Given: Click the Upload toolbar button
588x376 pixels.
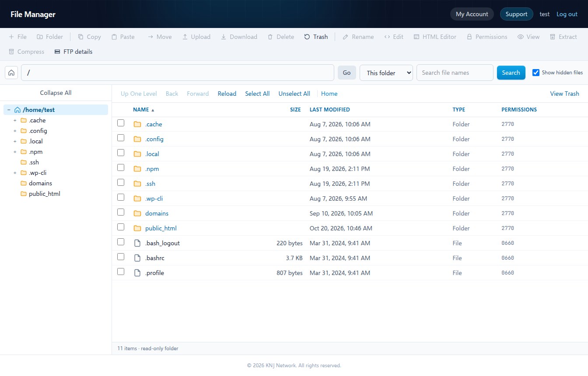Looking at the screenshot, I should [196, 37].
